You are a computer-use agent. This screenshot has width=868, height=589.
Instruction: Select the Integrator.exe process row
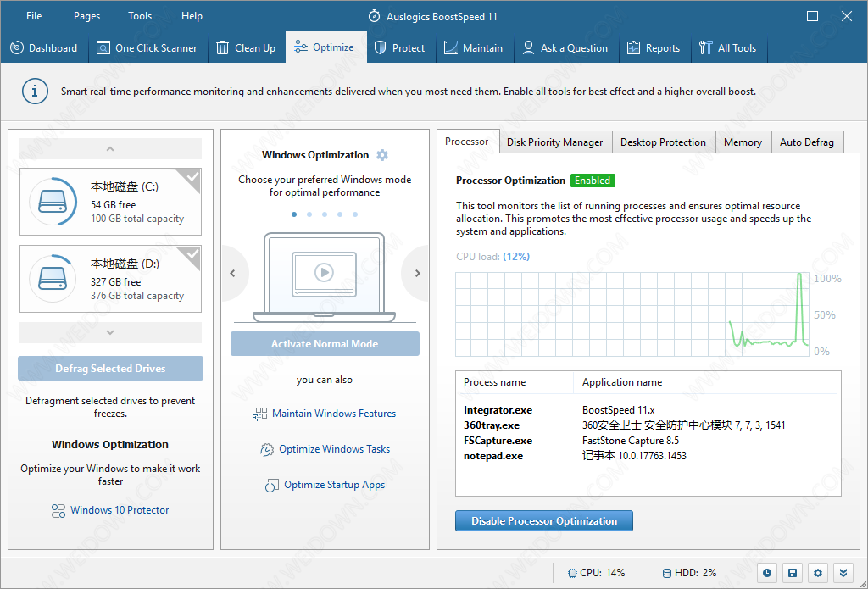click(648, 410)
